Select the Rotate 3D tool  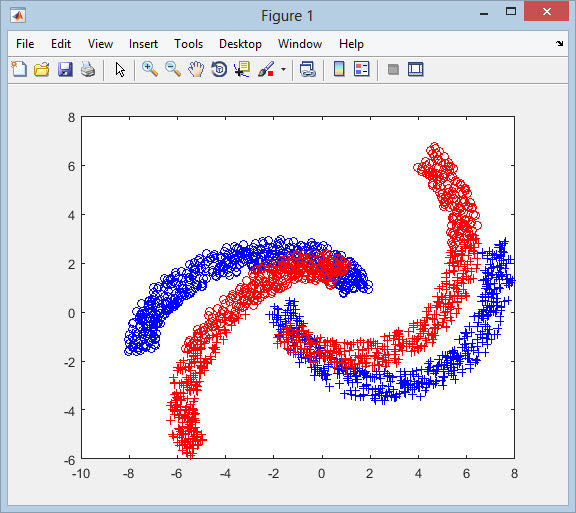219,69
